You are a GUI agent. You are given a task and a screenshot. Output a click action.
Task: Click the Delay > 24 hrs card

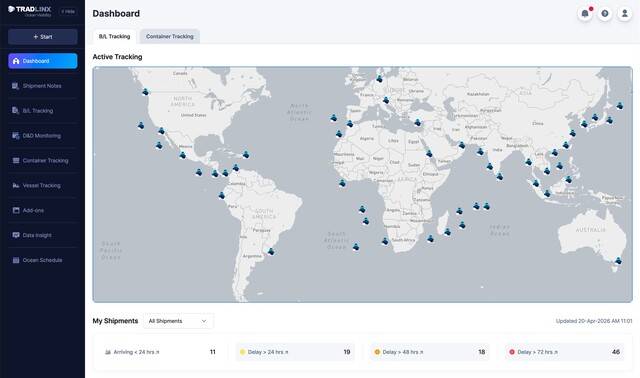tap(295, 352)
